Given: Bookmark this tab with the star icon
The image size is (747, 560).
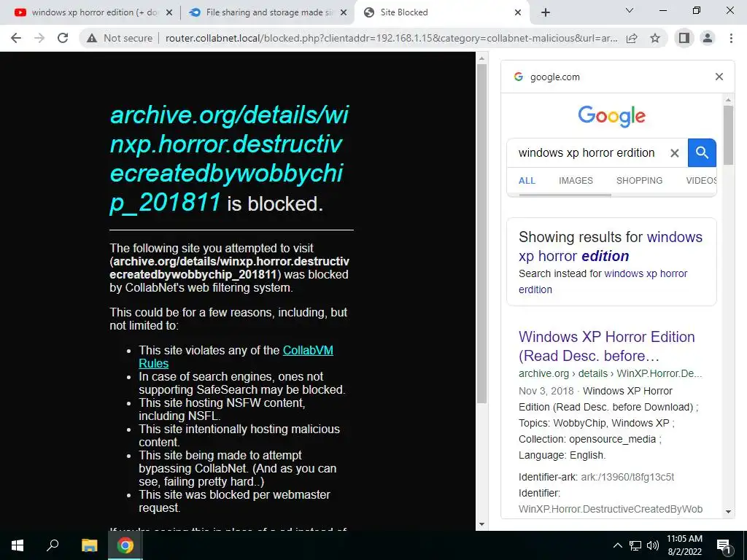Looking at the screenshot, I should pyautogui.click(x=655, y=38).
